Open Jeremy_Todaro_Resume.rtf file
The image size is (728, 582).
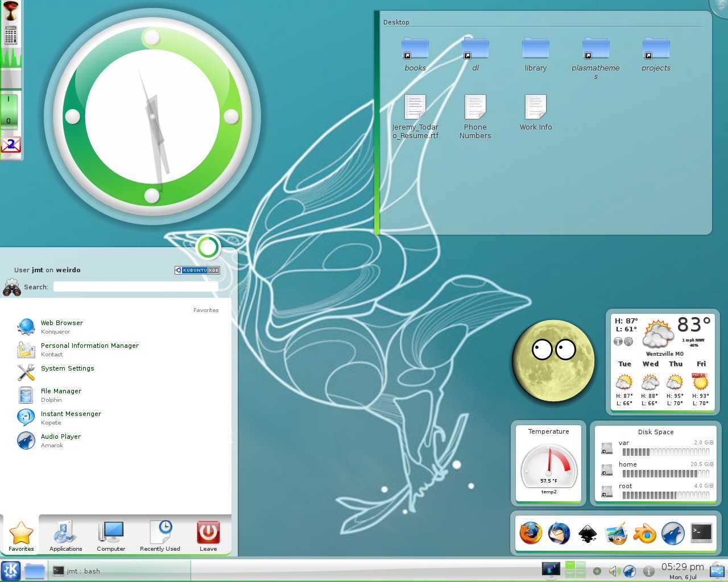click(415, 117)
